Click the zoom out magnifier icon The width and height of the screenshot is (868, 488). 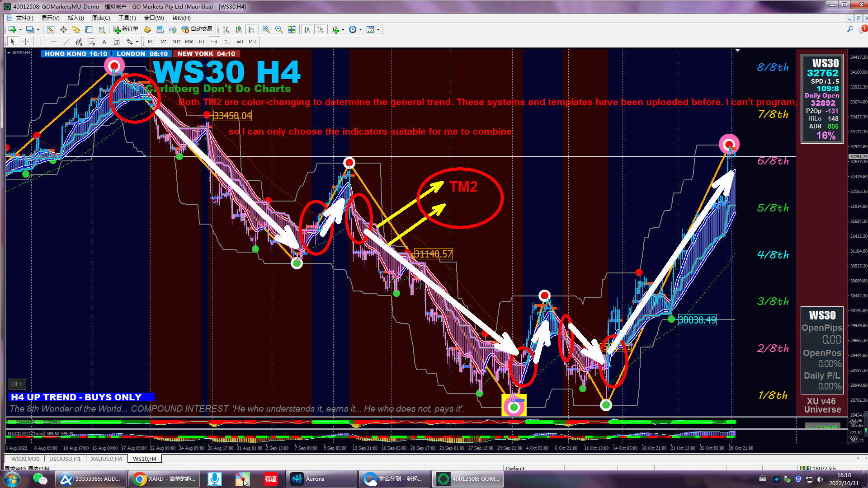pyautogui.click(x=279, y=29)
